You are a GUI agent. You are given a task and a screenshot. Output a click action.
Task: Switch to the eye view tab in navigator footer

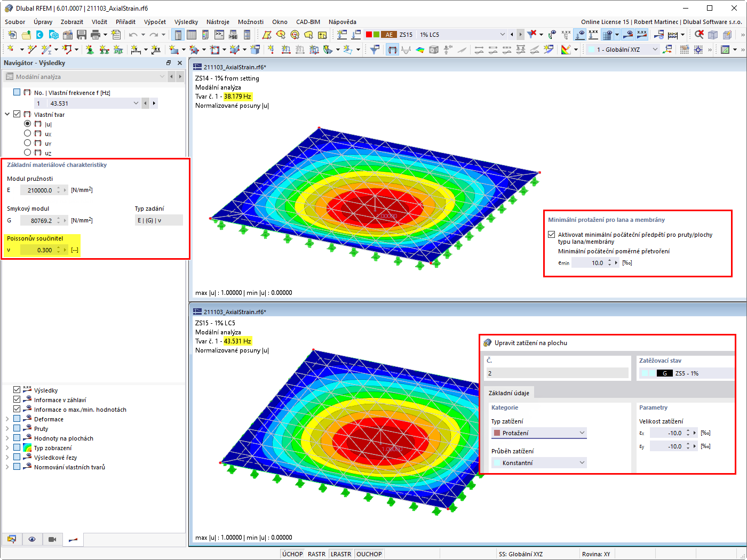(32, 539)
